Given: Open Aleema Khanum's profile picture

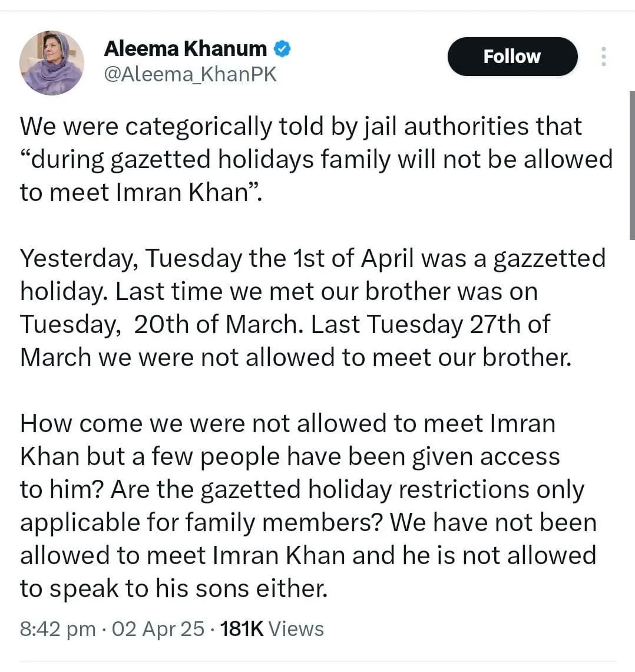Looking at the screenshot, I should [x=52, y=62].
